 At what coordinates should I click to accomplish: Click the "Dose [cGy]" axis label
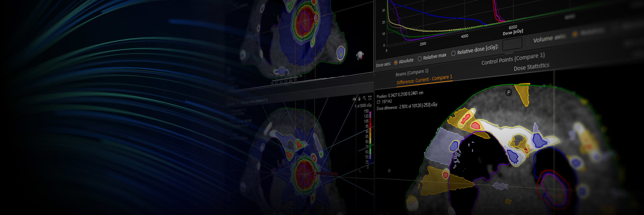(x=513, y=32)
